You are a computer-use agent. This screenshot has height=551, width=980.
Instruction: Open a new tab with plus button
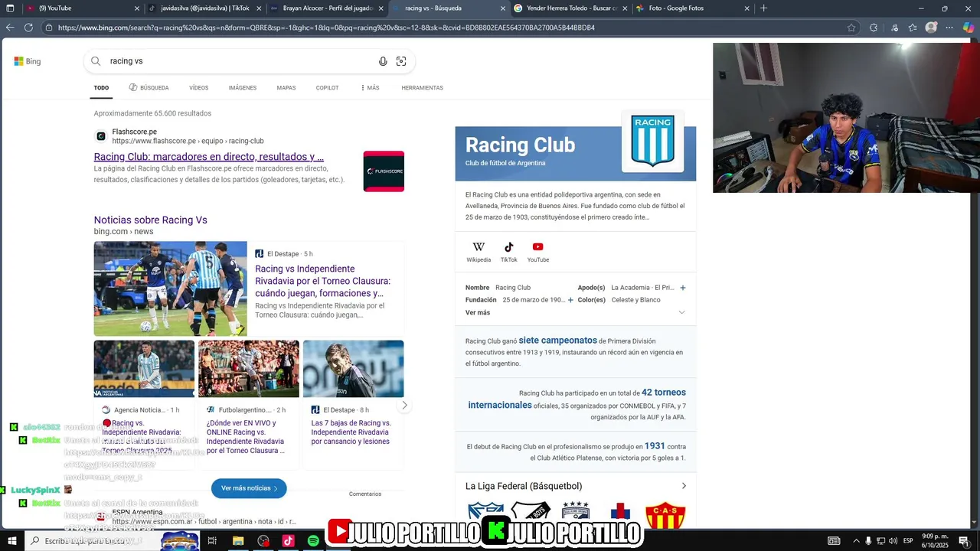[763, 8]
